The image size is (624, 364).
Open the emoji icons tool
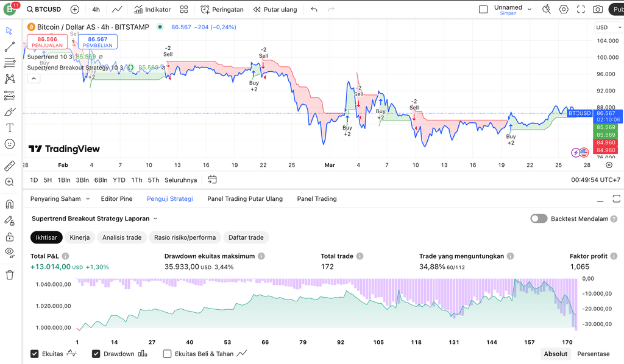(10, 144)
